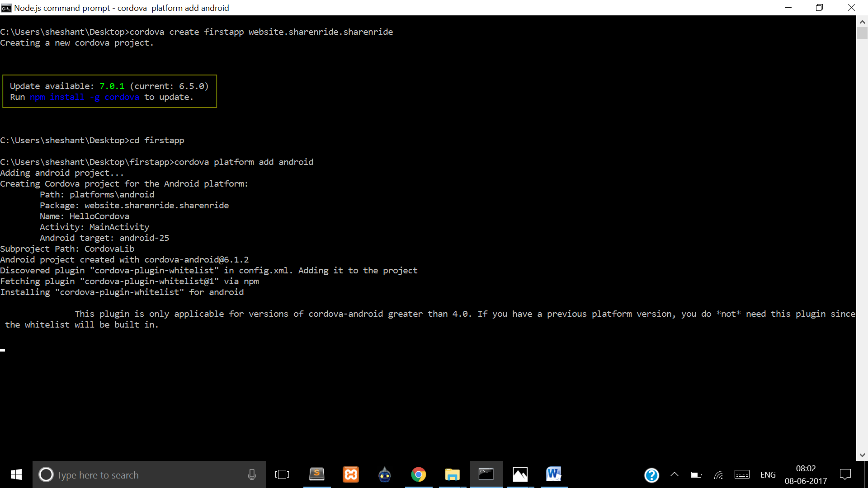The image size is (868, 488).
Task: Click the 'Package: website.sharenride.sharenride' line
Action: coord(134,206)
